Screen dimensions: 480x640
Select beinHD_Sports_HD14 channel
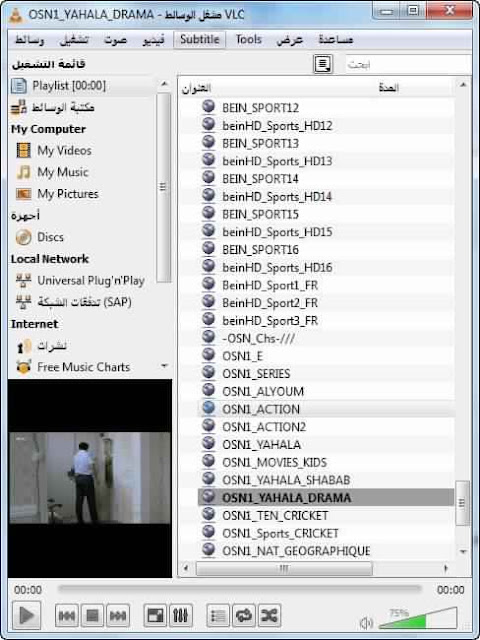pos(277,197)
